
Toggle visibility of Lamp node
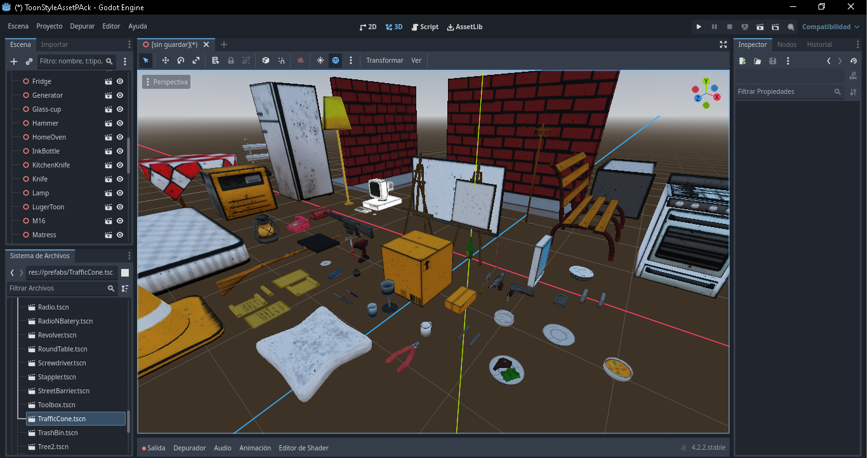tap(119, 193)
